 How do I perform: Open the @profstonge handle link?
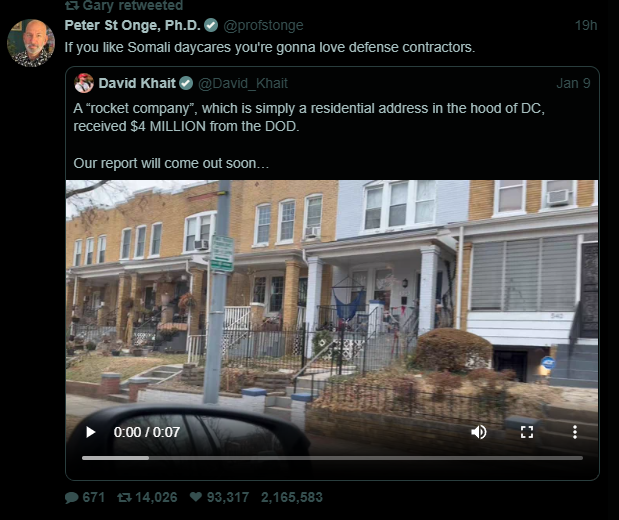point(263,25)
